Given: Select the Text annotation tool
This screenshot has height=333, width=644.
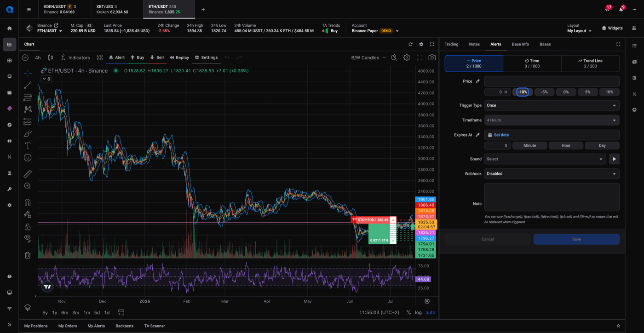Looking at the screenshot, I should pos(28,146).
